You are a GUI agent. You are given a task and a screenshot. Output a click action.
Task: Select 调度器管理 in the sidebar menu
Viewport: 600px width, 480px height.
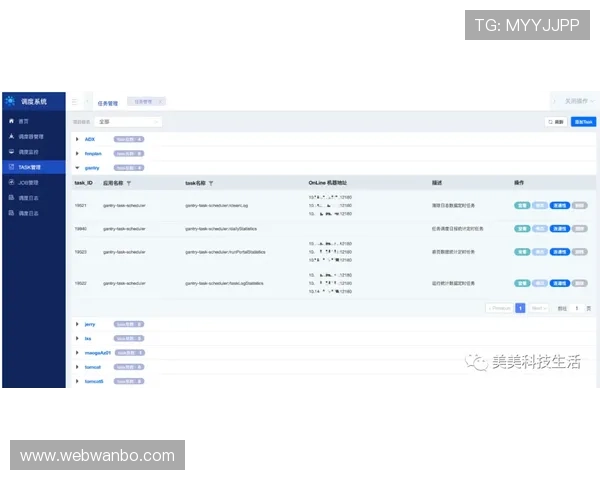(32, 136)
